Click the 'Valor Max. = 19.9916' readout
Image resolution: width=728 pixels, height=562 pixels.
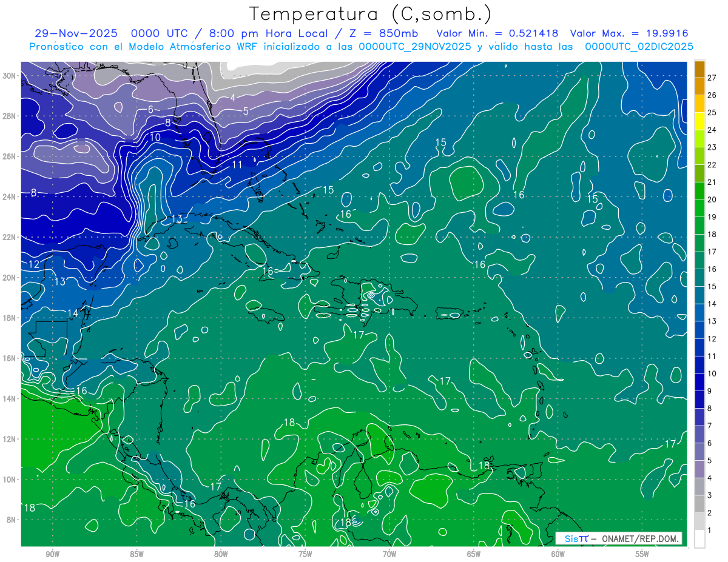(629, 34)
